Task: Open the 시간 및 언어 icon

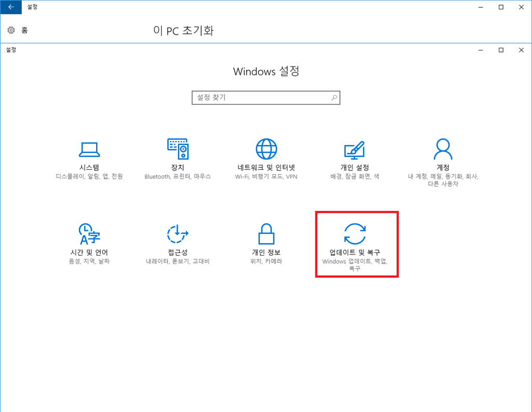Action: click(89, 234)
